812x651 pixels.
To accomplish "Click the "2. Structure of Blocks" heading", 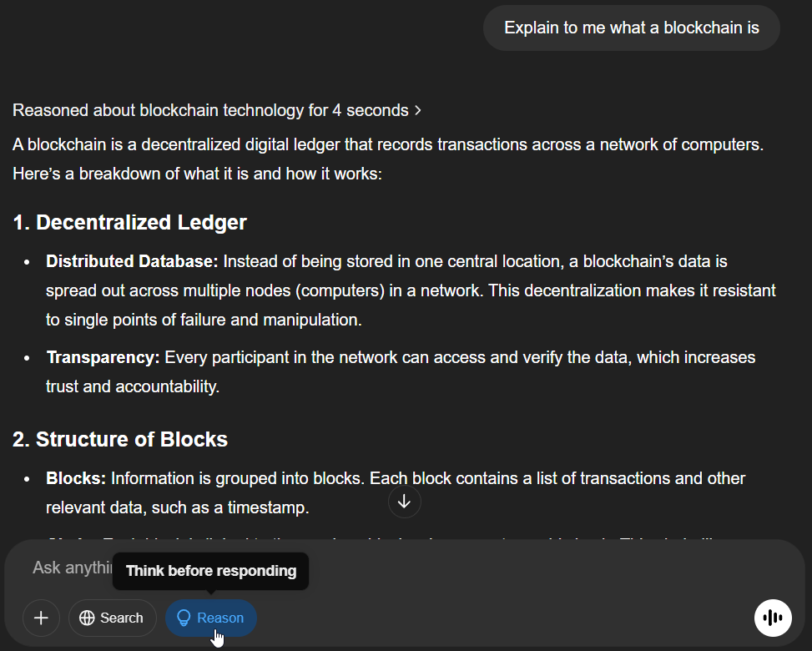I will click(x=120, y=439).
